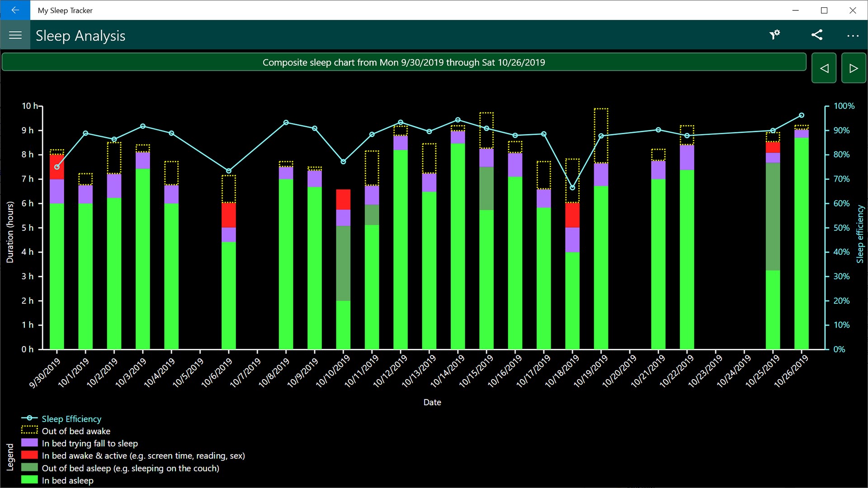Click Sleep Efficiency legend entry

pos(71,419)
